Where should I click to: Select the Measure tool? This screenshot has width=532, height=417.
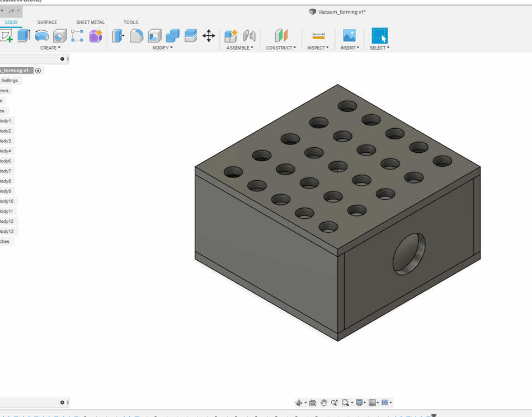(318, 36)
